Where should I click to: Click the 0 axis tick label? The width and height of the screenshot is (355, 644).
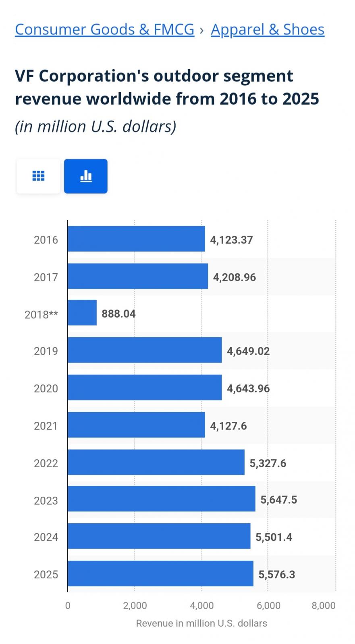(x=68, y=605)
